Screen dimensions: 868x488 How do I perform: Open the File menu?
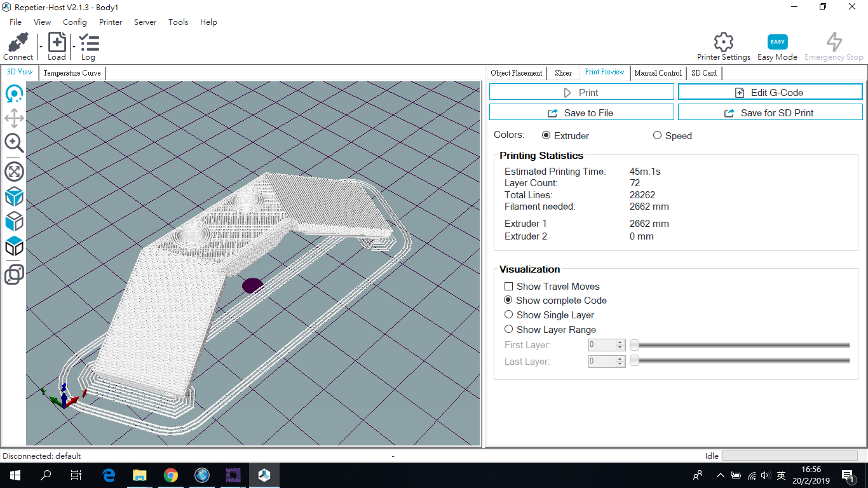(x=16, y=22)
